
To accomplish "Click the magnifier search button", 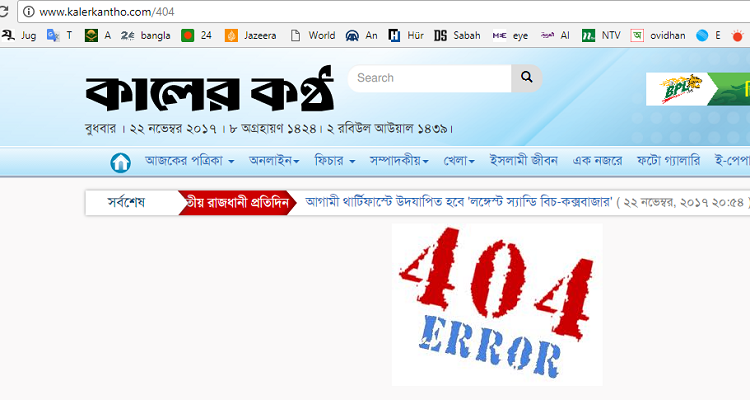I will pos(526,78).
